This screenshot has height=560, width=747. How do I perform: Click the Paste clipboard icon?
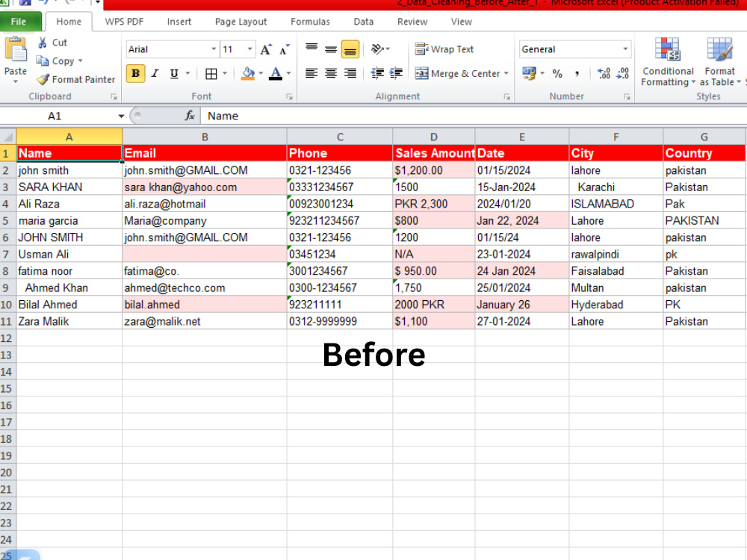(x=15, y=50)
